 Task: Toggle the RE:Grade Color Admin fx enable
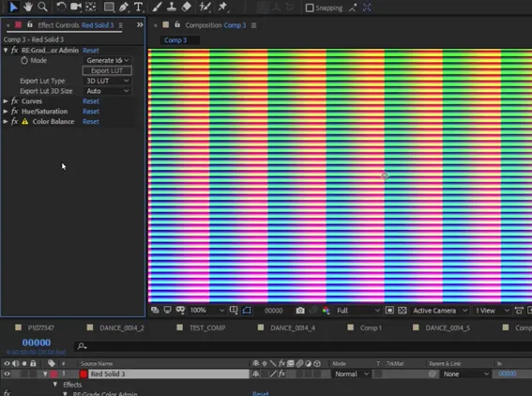pyautogui.click(x=15, y=51)
